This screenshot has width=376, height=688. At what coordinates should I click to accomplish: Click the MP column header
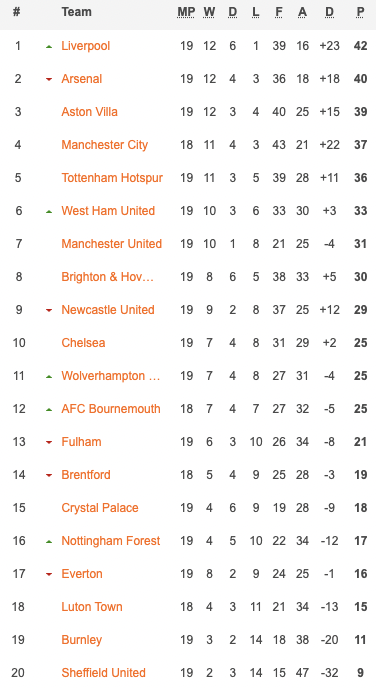pos(186,12)
